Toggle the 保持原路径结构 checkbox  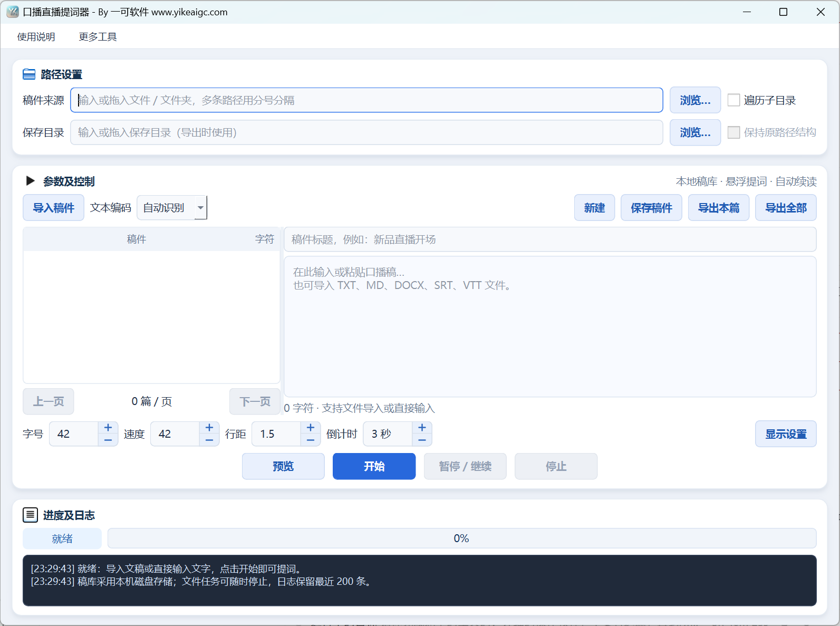pos(733,132)
